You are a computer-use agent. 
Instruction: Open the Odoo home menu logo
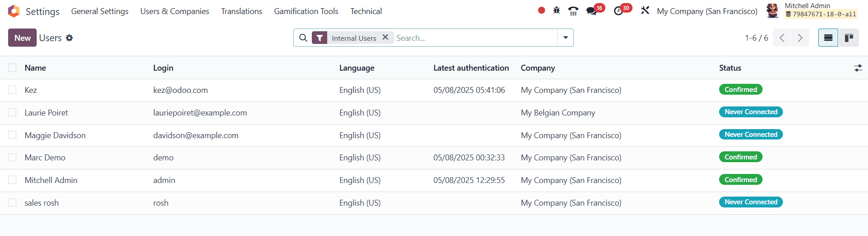point(14,11)
